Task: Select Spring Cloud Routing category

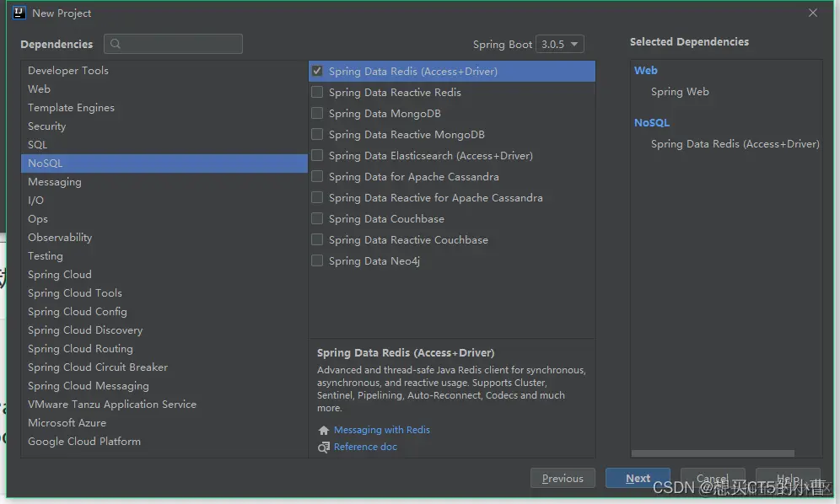Action: click(x=164, y=349)
